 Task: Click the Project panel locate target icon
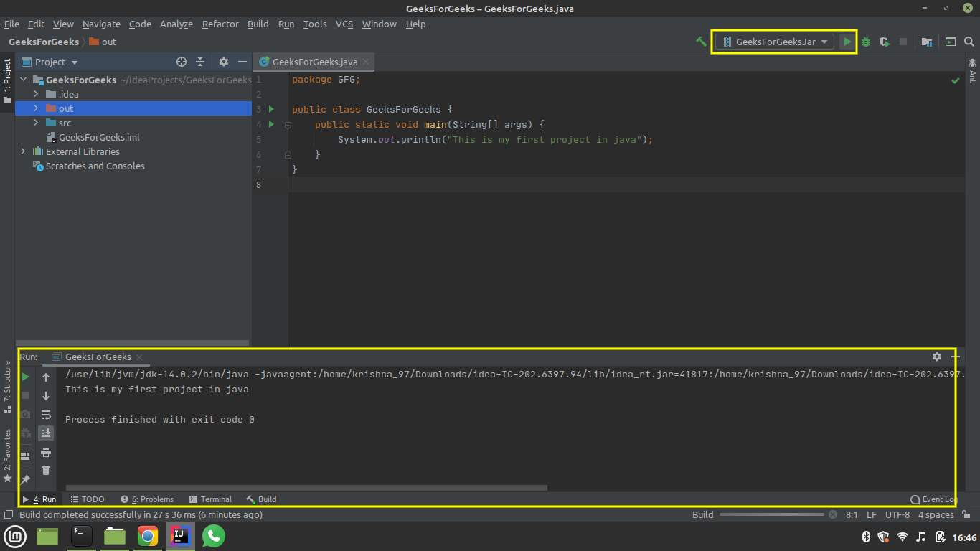tap(182, 62)
